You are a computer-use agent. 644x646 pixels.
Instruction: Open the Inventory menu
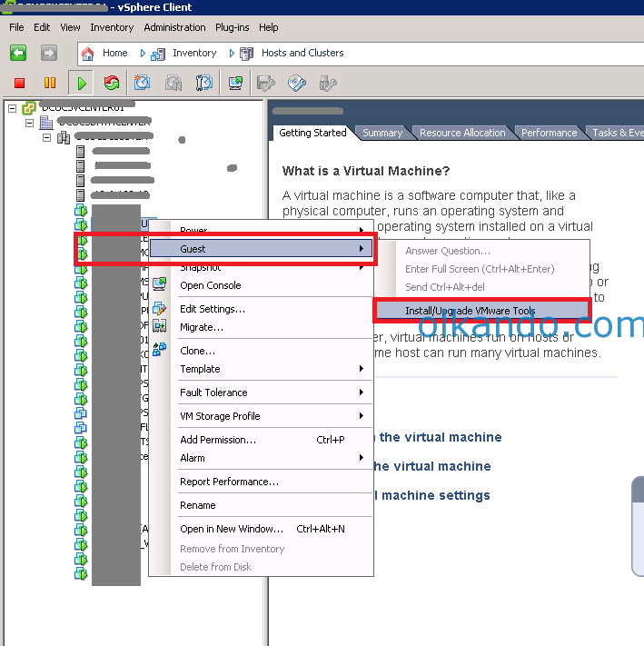tap(112, 27)
